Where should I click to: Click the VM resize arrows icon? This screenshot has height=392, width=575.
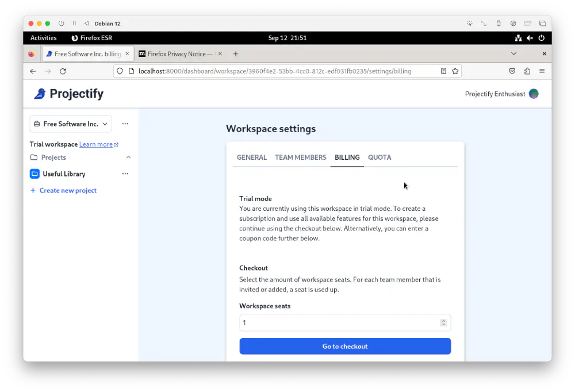484,24
